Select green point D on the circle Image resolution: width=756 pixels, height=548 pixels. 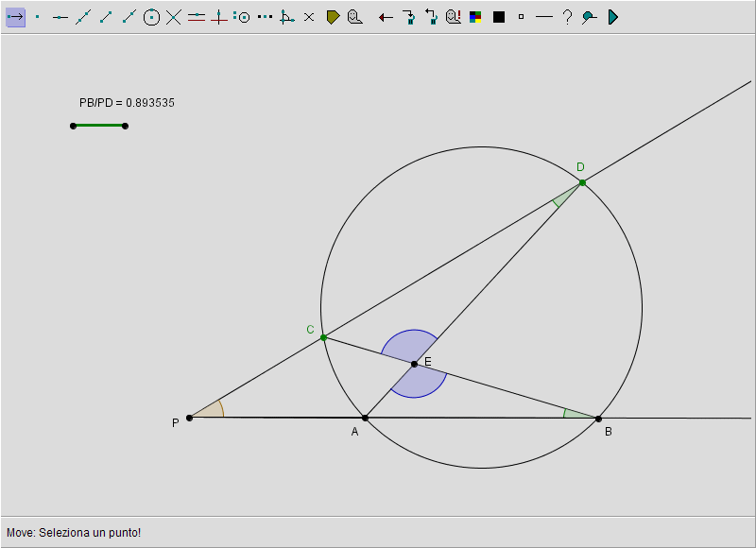pos(582,182)
